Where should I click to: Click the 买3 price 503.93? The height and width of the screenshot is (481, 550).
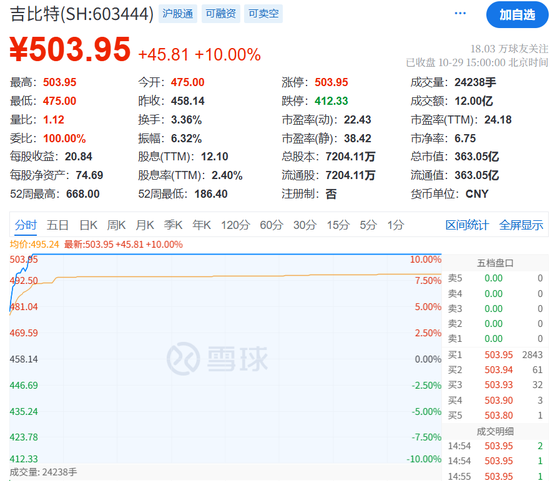(498, 385)
